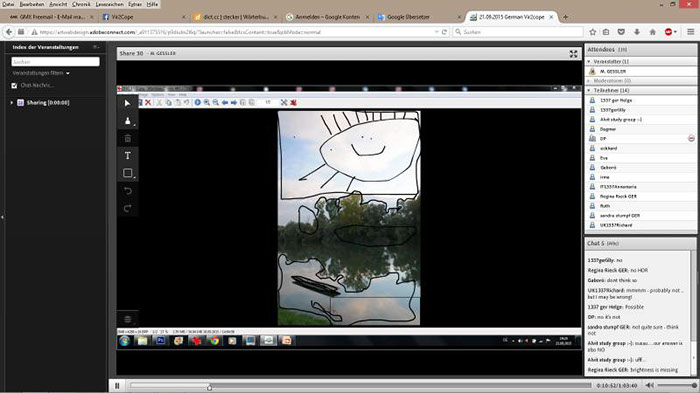Click the zoom out magnifier in shared toolbar
700x393 pixels.
click(x=216, y=103)
